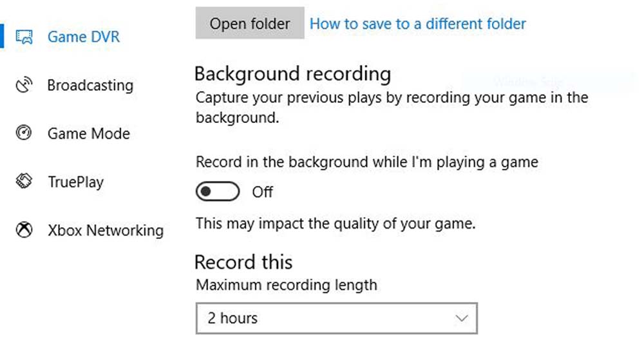The image size is (644, 338).
Task: Click the 'Off' toggle status label
Action: (x=263, y=192)
